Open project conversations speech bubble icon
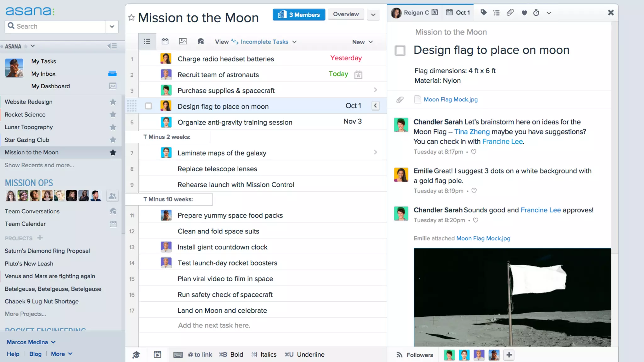 (x=201, y=41)
